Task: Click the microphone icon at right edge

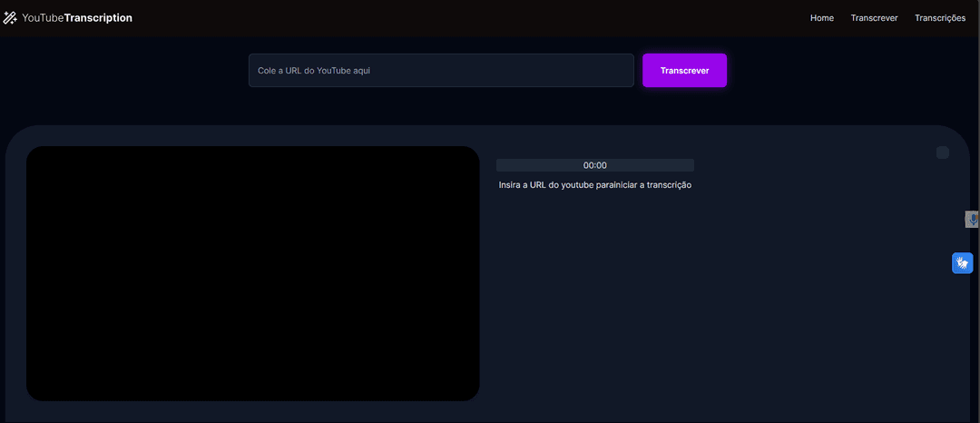Action: (x=972, y=219)
